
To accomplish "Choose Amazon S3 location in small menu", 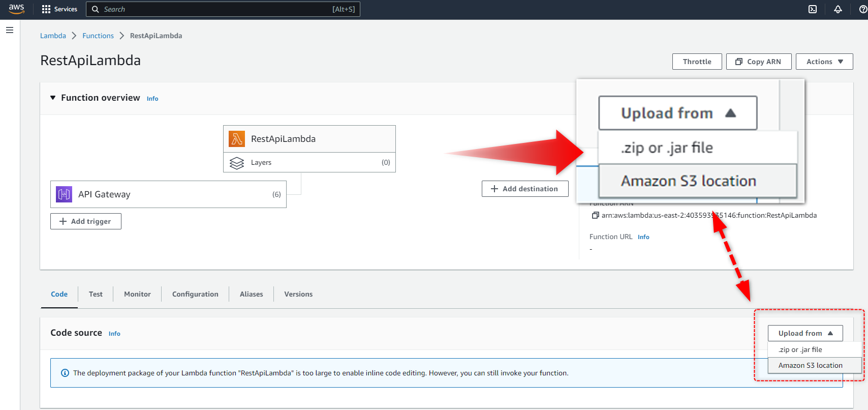I will pyautogui.click(x=815, y=365).
